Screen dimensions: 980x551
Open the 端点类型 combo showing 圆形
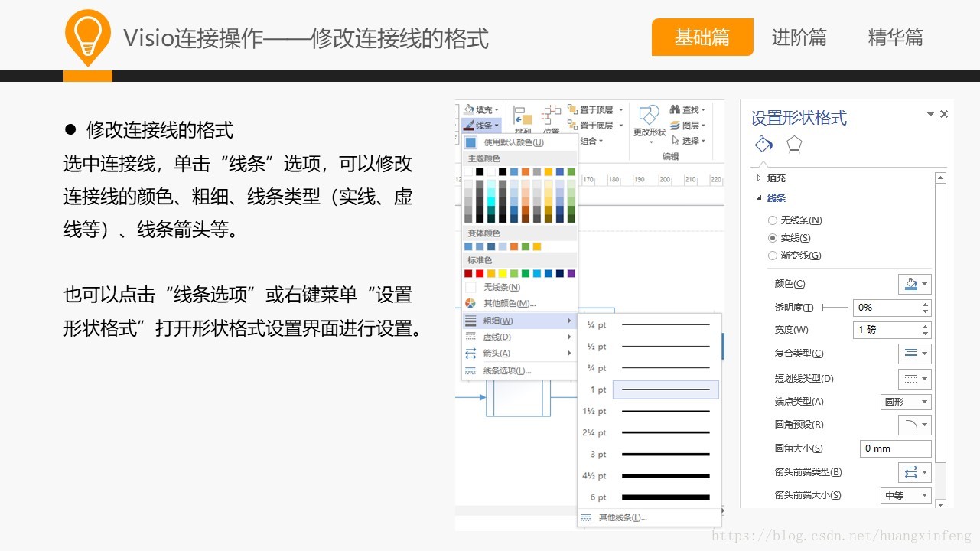[907, 402]
